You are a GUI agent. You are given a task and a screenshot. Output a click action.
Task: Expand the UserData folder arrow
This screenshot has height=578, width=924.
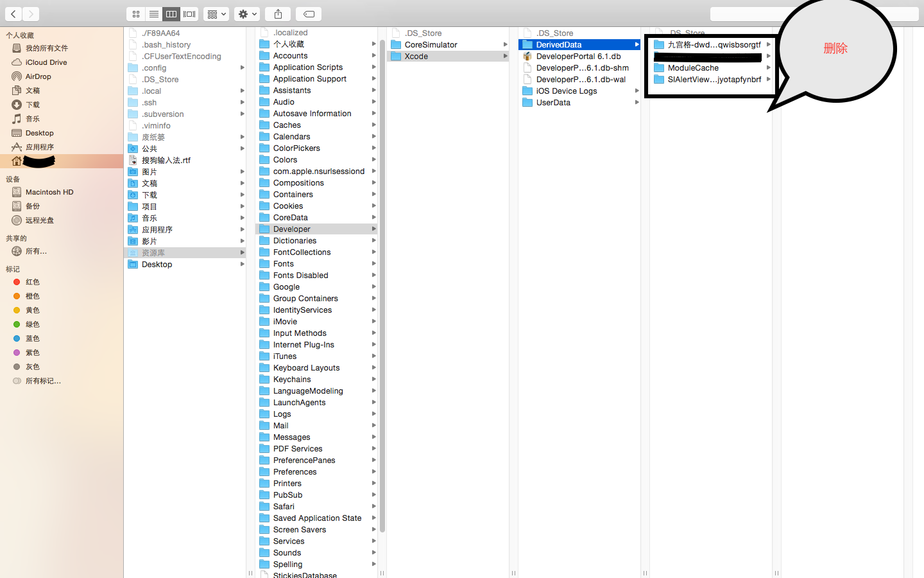tap(637, 103)
